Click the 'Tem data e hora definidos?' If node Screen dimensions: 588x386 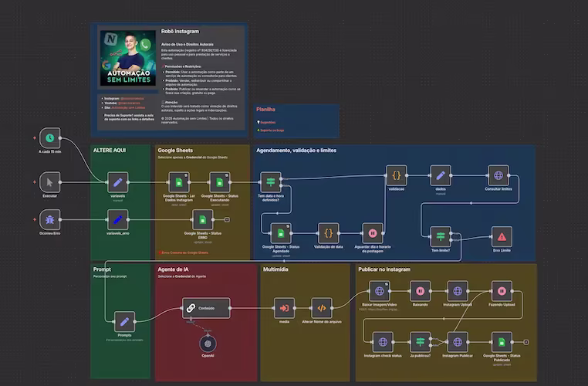click(271, 183)
